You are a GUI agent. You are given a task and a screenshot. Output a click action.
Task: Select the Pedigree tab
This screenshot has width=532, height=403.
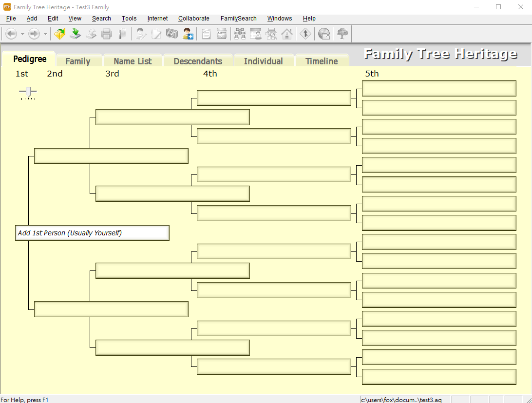30,59
